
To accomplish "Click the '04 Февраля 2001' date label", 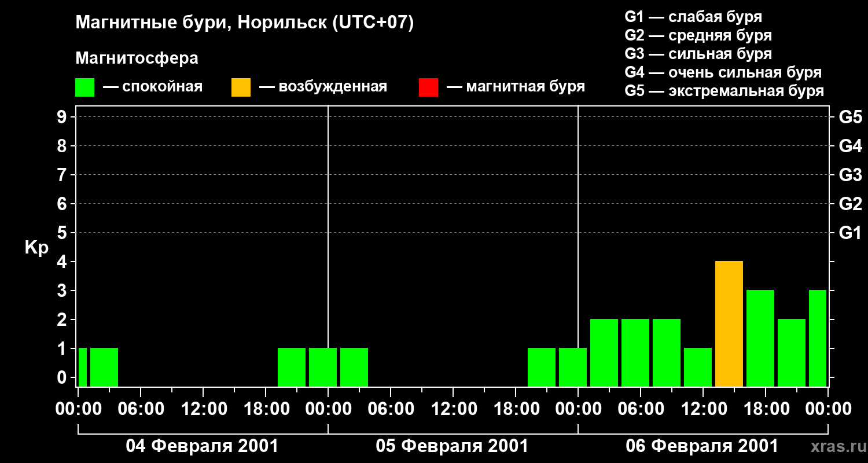I will (203, 446).
